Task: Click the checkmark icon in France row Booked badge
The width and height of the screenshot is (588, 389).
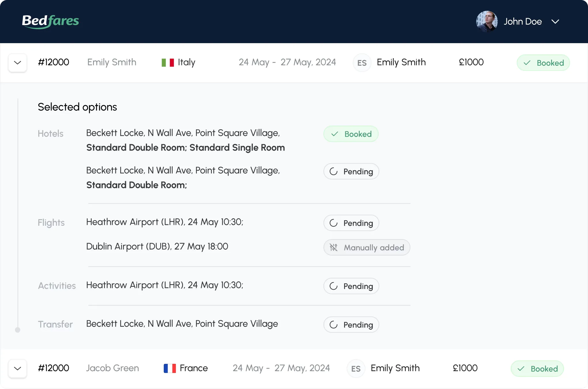Action: coord(521,369)
